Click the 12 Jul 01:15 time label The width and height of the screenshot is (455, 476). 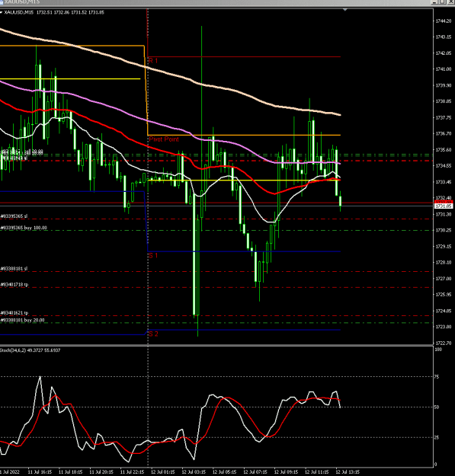pos(163,472)
